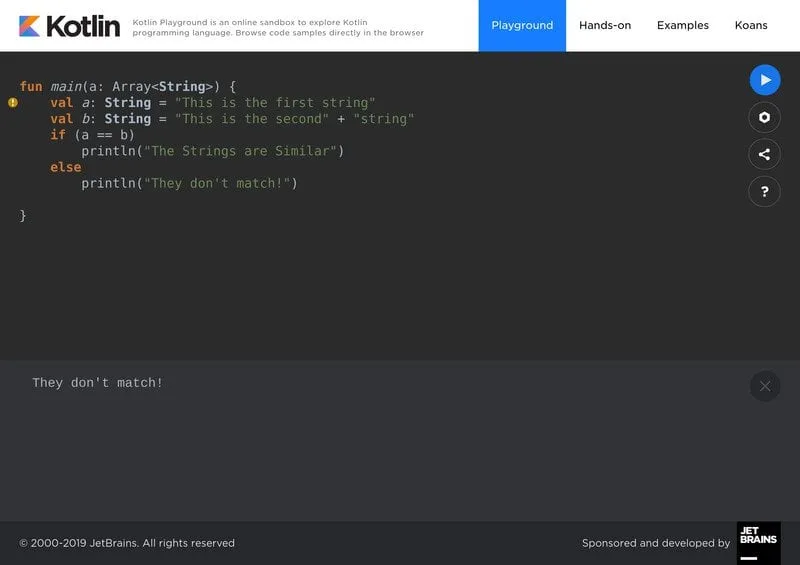Place cursor on the 'fun main' declaration
The height and width of the screenshot is (565, 800).
60,87
